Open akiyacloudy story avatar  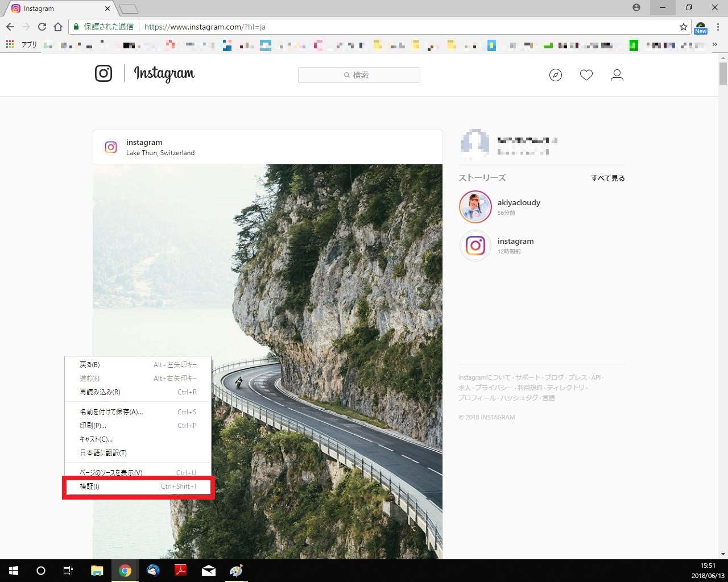pyautogui.click(x=475, y=207)
